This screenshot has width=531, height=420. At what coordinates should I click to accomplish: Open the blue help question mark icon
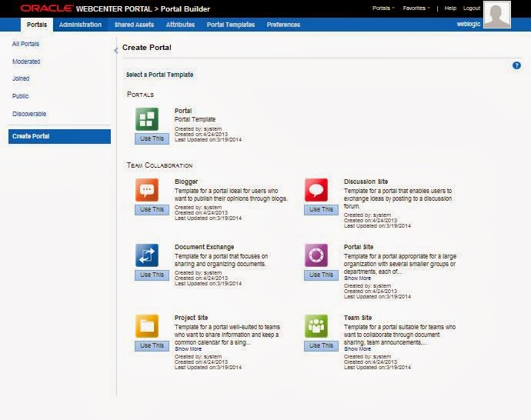click(516, 65)
